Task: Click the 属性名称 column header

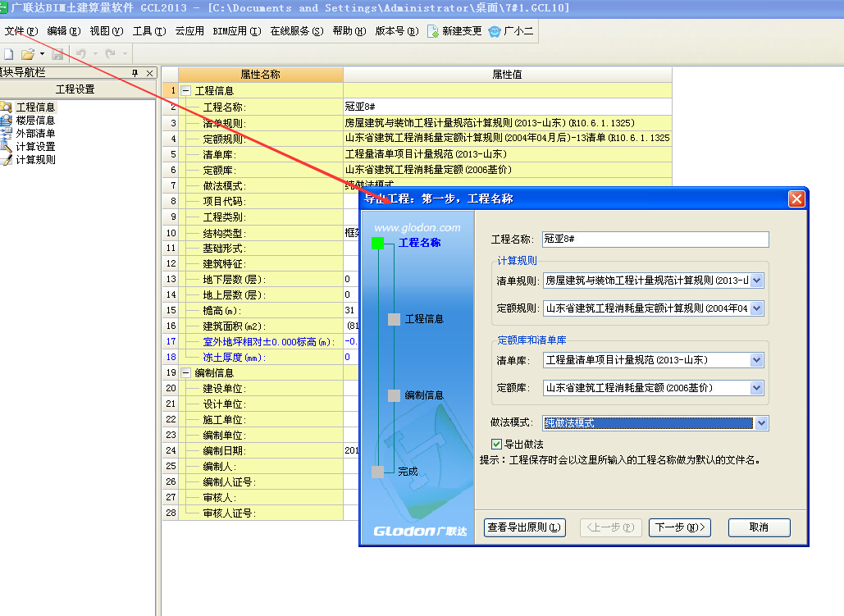Action: point(261,75)
